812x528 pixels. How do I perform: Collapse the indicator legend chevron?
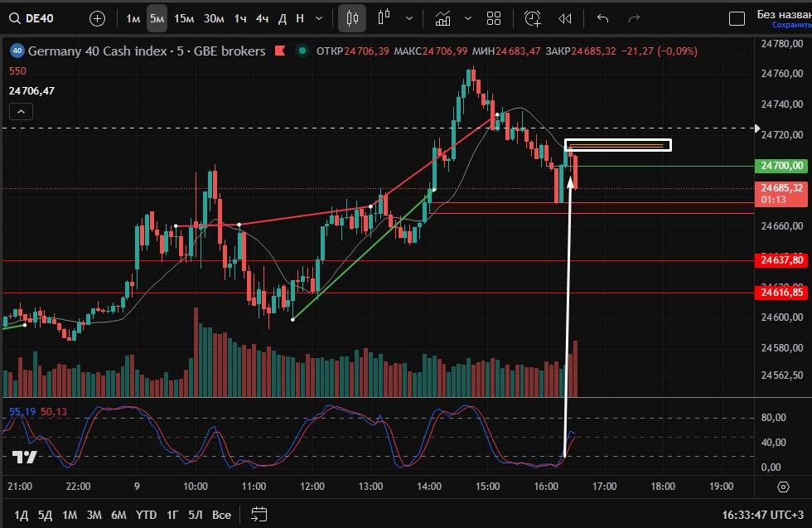click(x=22, y=111)
